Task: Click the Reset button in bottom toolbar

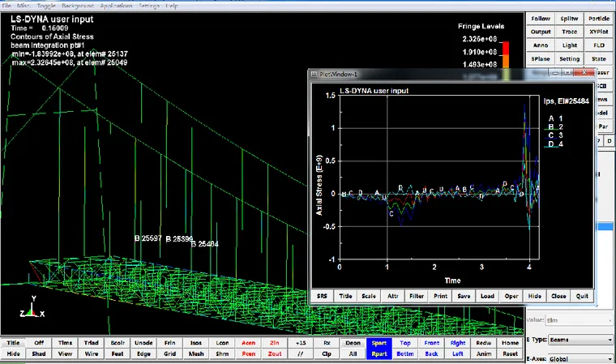Action: (x=510, y=353)
